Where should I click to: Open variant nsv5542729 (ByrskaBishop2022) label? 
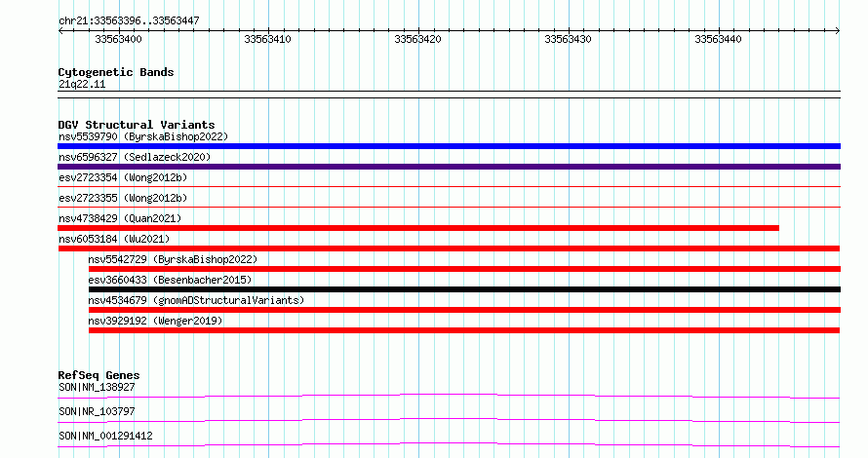(x=173, y=259)
